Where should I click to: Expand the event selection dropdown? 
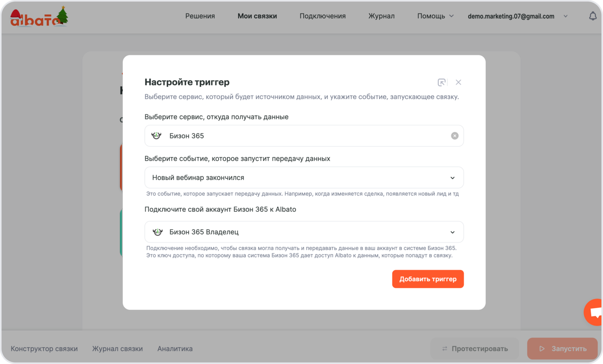(x=452, y=178)
